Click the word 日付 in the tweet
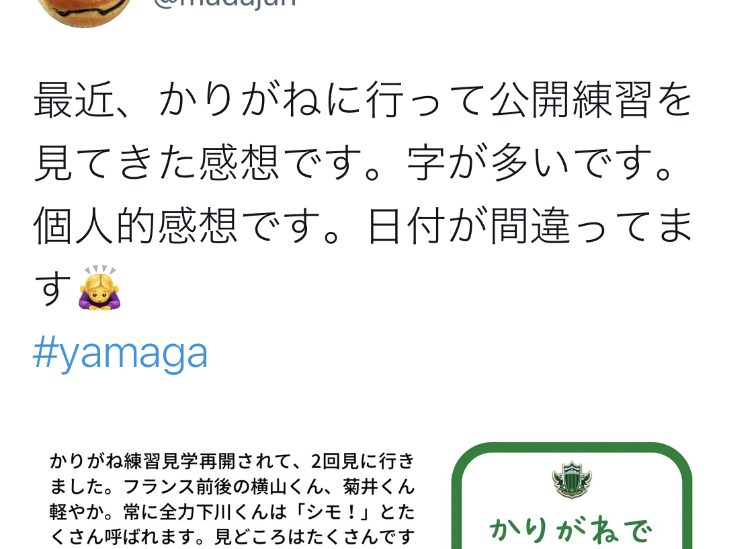This screenshot has width=756, height=549. pos(406,226)
